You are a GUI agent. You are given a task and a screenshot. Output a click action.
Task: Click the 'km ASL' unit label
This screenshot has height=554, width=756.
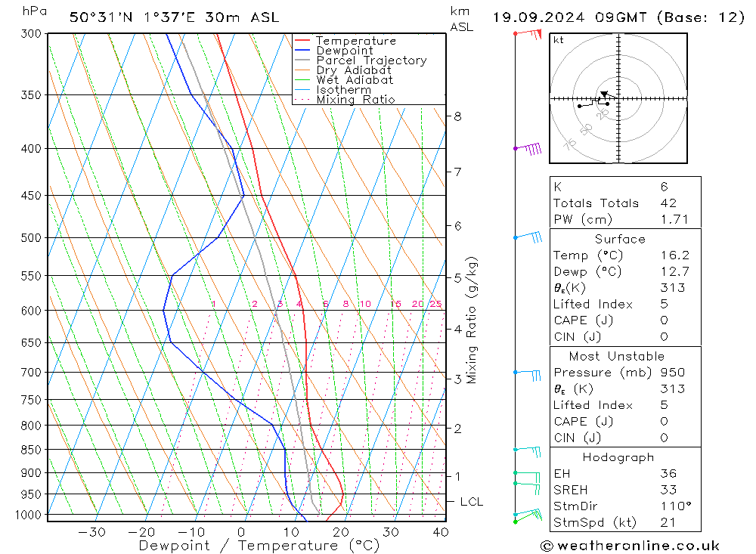pyautogui.click(x=461, y=20)
